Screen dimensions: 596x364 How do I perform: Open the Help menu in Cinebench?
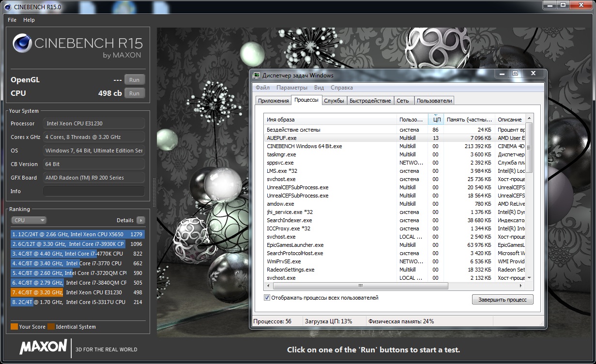(29, 20)
